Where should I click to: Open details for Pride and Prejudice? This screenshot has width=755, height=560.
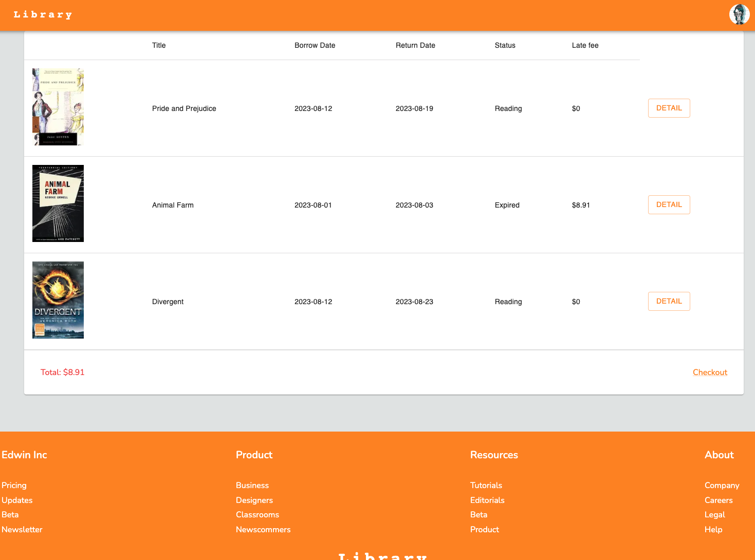point(669,108)
